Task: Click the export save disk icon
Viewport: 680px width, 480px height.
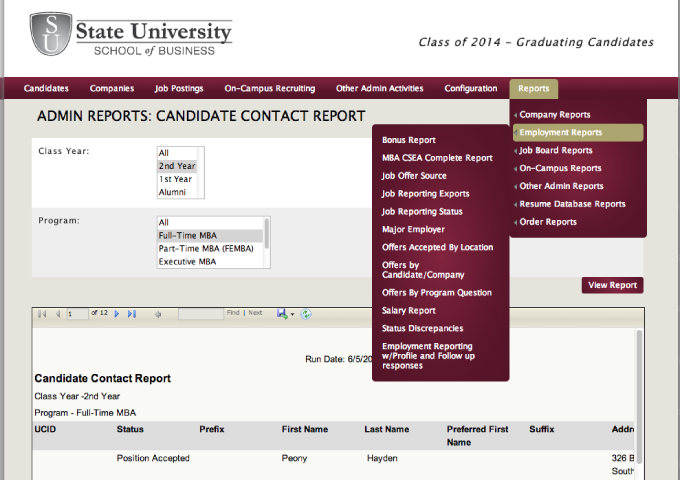Action: click(x=282, y=314)
